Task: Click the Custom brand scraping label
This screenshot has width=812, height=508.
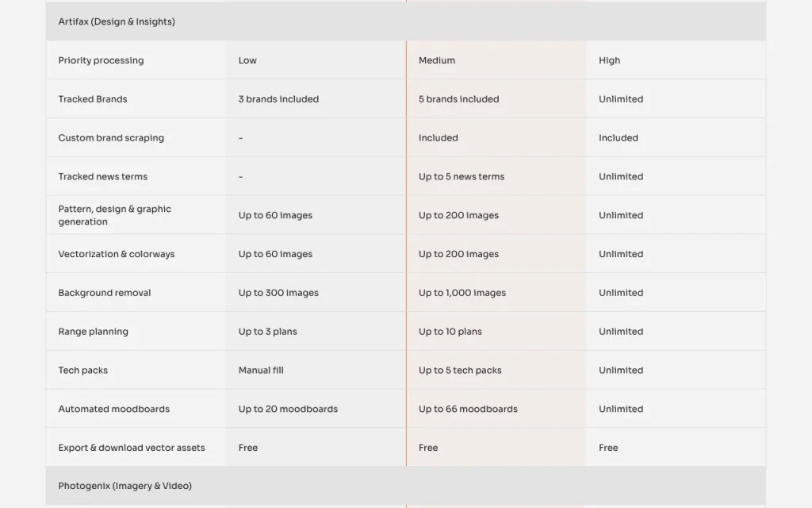Action: coord(111,138)
